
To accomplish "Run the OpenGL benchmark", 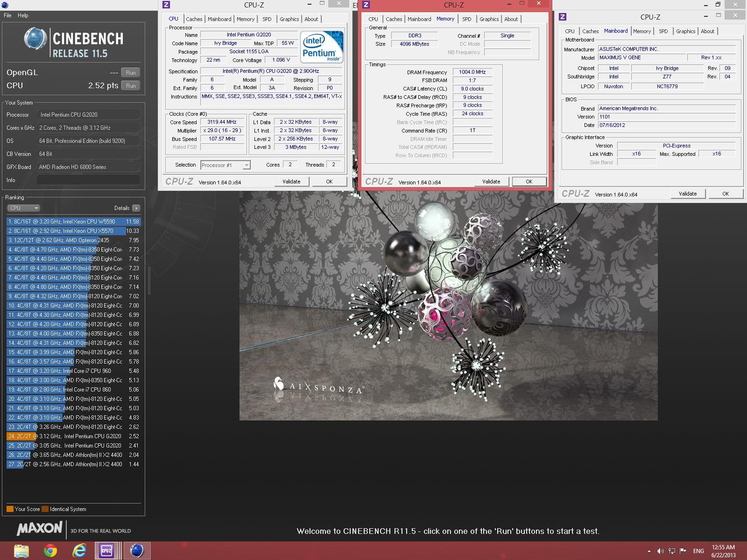I will (x=131, y=73).
